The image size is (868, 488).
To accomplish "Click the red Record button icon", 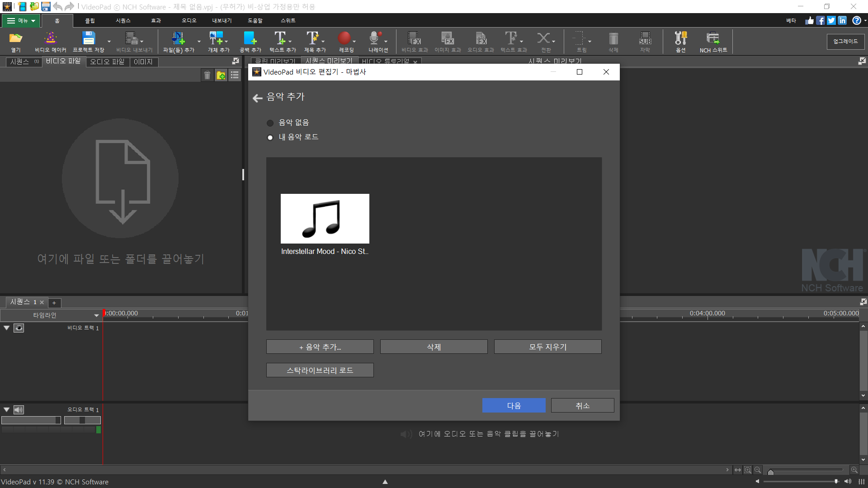I will click(344, 39).
